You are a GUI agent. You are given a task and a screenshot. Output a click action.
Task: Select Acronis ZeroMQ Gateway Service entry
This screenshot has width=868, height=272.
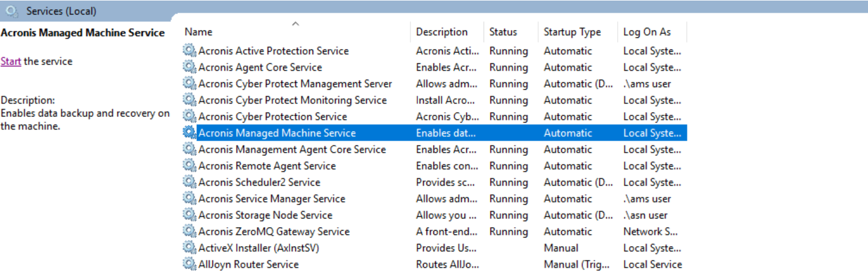(x=274, y=232)
